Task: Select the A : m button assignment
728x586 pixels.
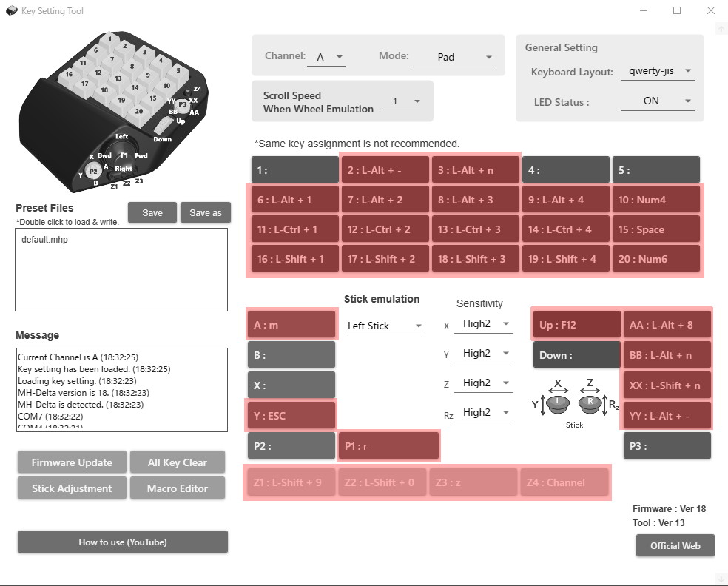Action: (x=291, y=325)
